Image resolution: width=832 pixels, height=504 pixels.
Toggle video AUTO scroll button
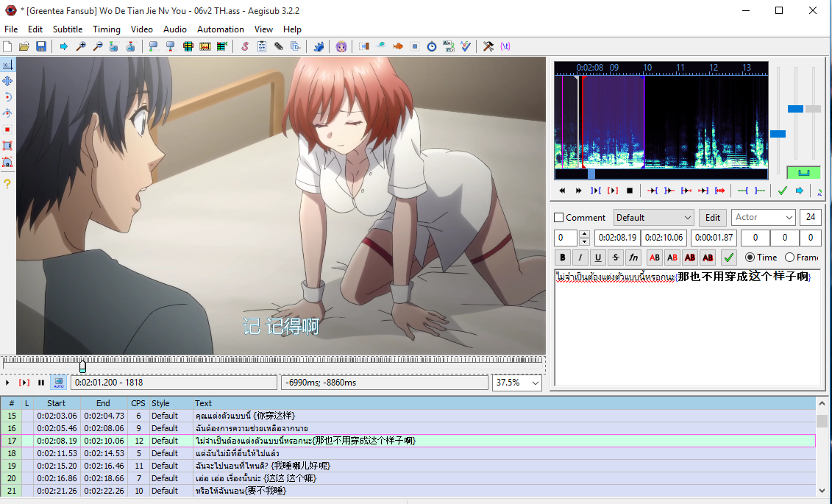(58, 382)
